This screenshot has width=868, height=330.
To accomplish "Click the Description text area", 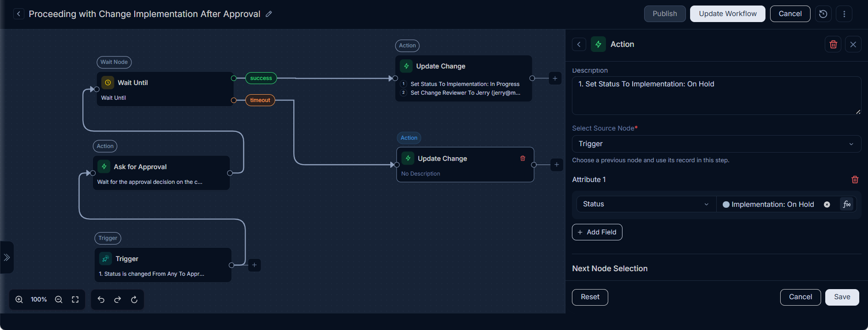I will [x=716, y=96].
